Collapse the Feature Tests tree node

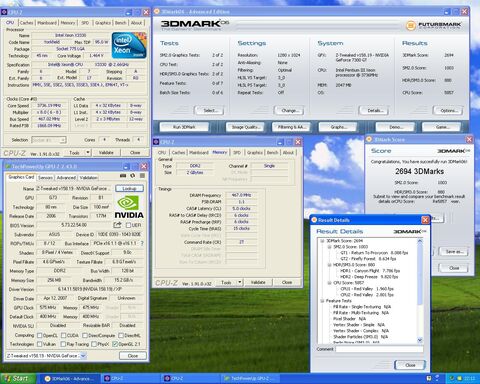pyautogui.click(x=322, y=301)
